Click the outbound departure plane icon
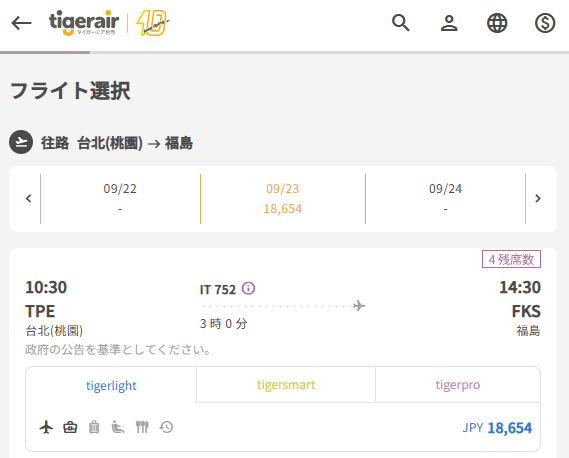Image resolution: width=569 pixels, height=458 pixels. pos(21,142)
